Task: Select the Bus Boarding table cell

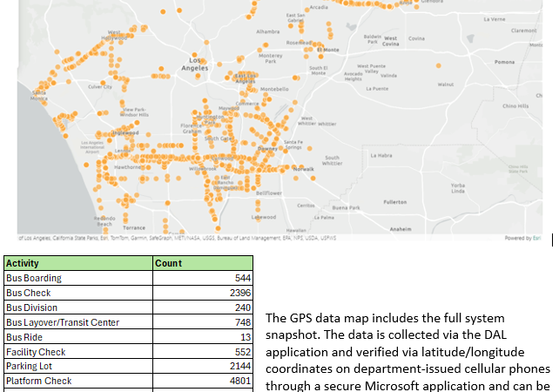Action: point(77,277)
